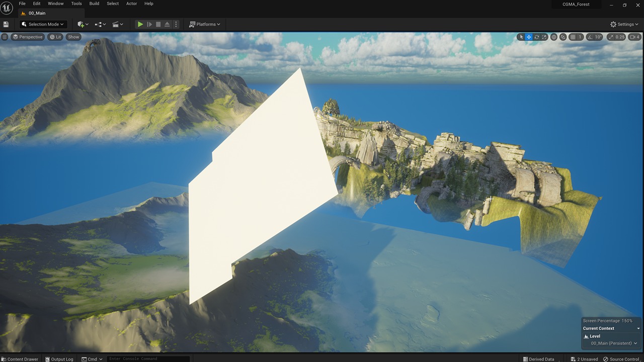Open the Build menu
The width and height of the screenshot is (644, 362).
94,4
